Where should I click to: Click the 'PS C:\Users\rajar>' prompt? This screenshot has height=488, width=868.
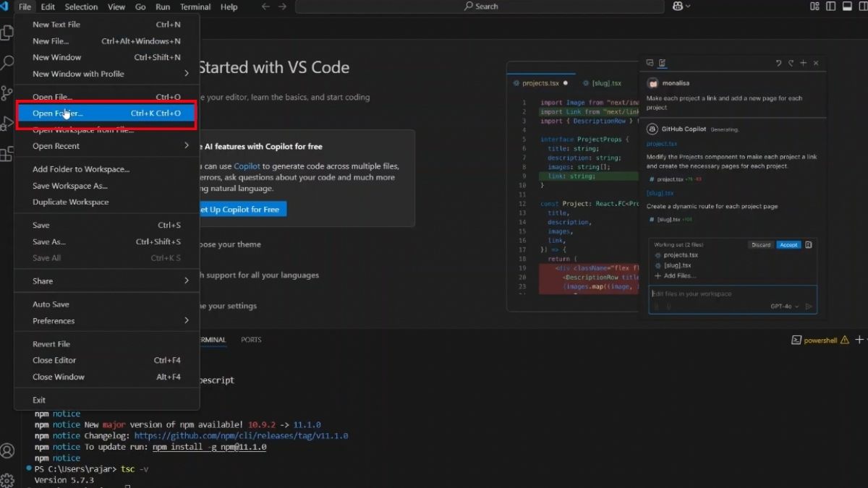point(76,469)
